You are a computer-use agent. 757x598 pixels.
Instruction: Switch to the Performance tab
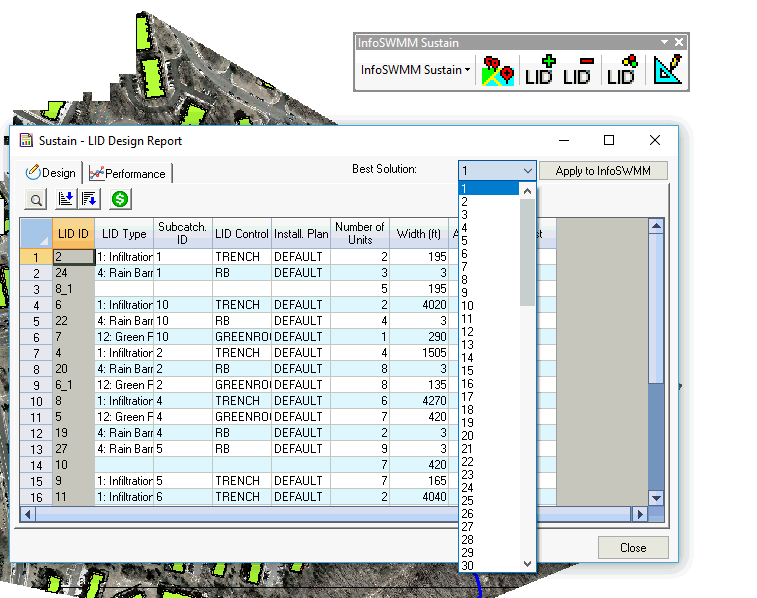point(128,174)
